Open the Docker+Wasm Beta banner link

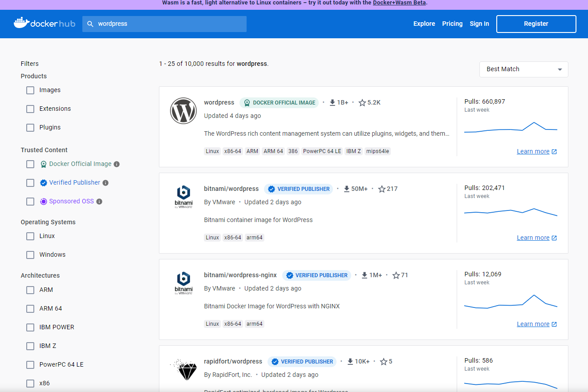(x=399, y=3)
